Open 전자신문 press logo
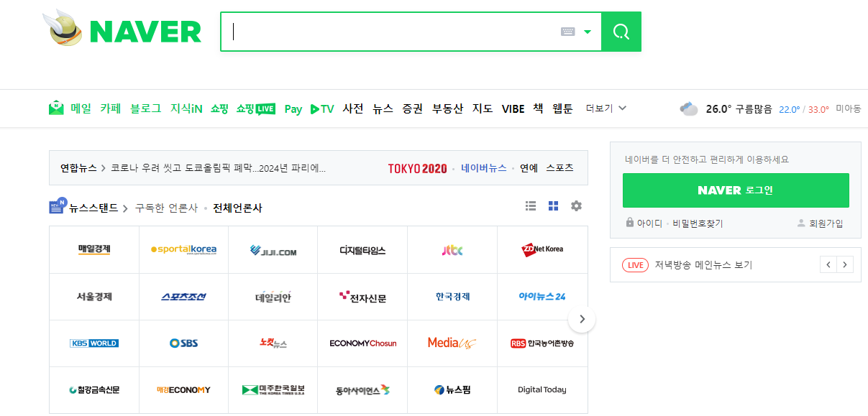The width and height of the screenshot is (868, 416). (x=362, y=297)
